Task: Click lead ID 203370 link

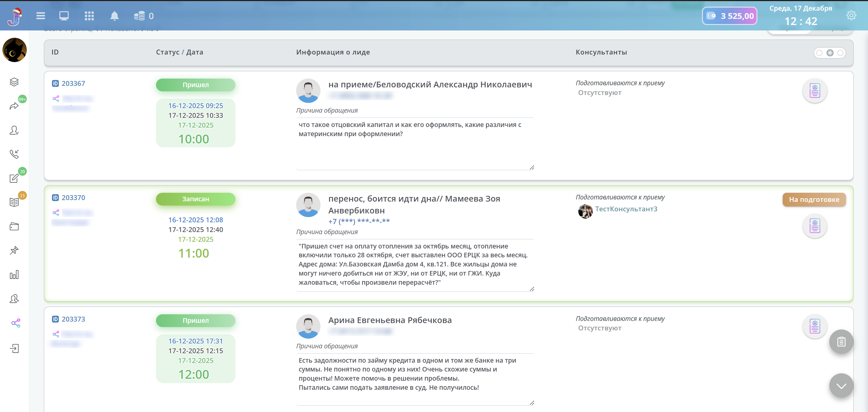Action: (73, 198)
